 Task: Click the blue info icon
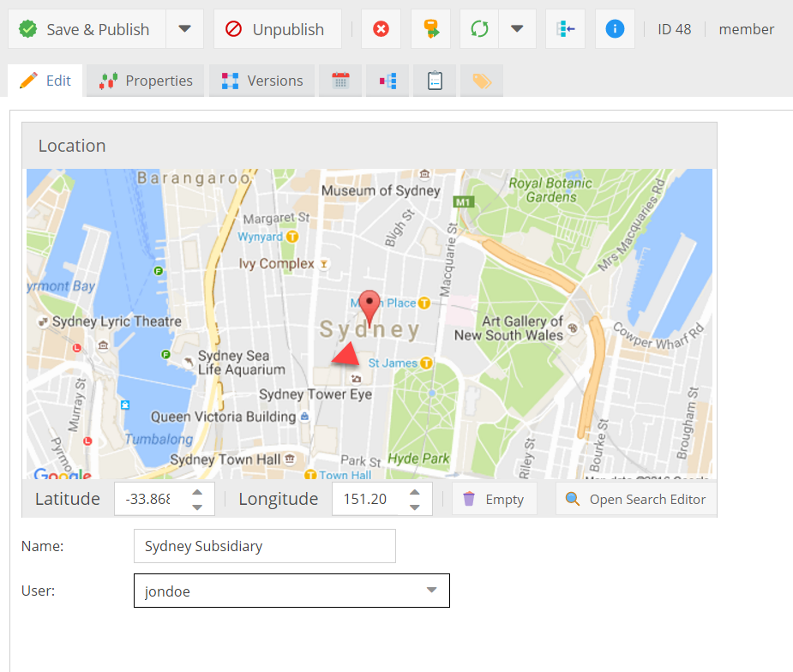[615, 29]
